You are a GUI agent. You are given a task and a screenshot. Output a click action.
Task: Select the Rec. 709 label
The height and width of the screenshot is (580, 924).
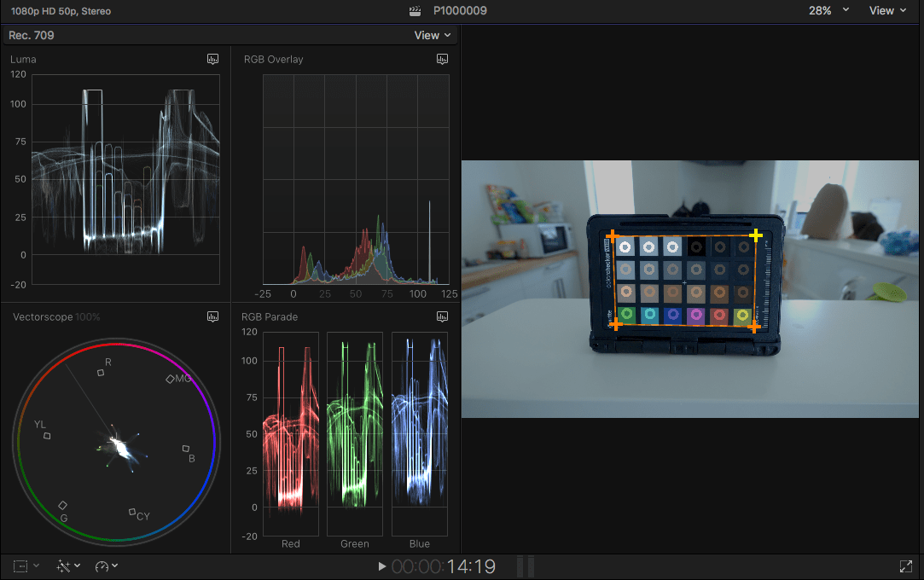point(31,35)
